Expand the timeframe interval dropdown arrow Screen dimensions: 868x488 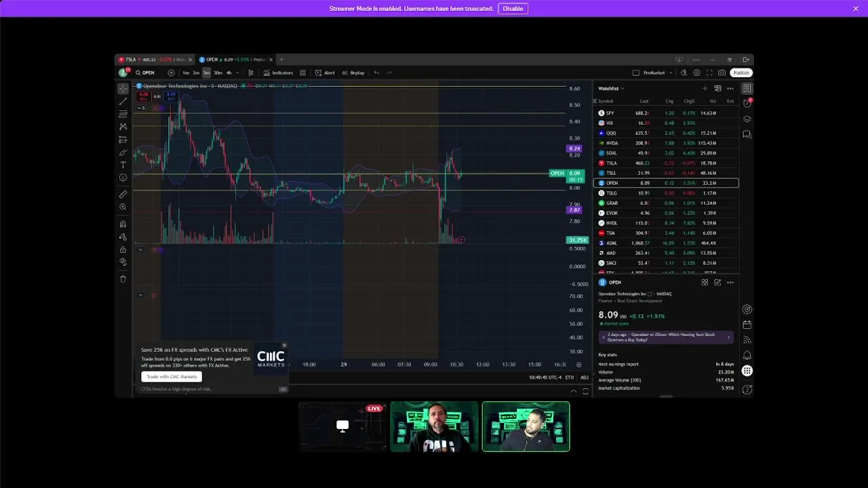pyautogui.click(x=237, y=73)
